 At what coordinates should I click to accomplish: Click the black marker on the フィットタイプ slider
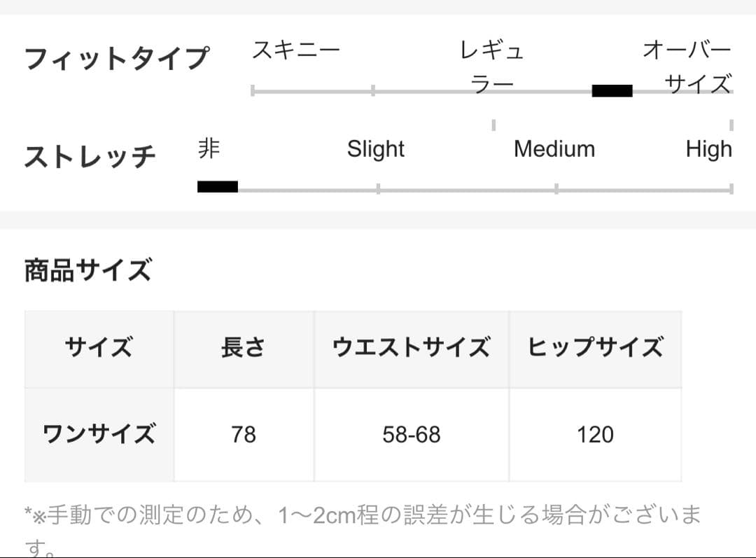pyautogui.click(x=612, y=90)
